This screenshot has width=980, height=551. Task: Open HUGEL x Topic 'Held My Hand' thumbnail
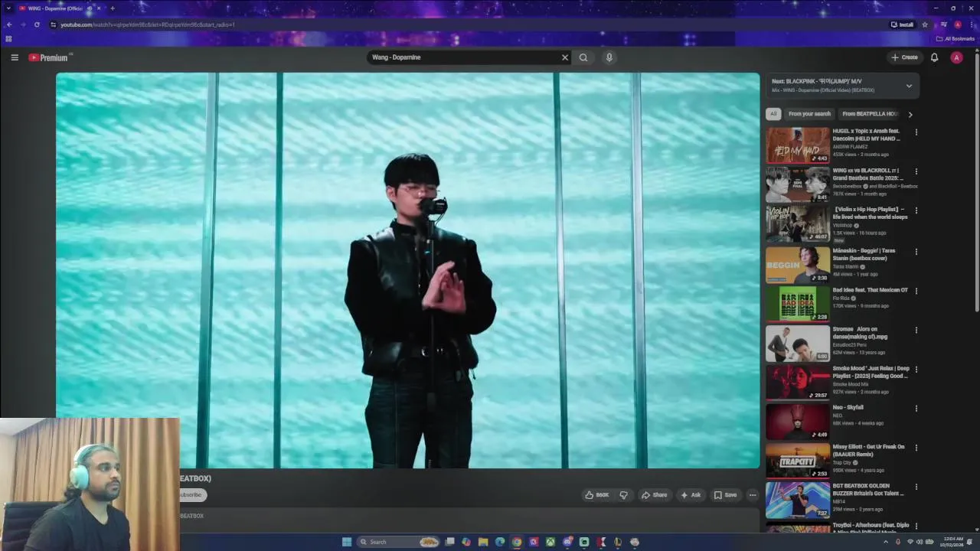pyautogui.click(x=798, y=145)
